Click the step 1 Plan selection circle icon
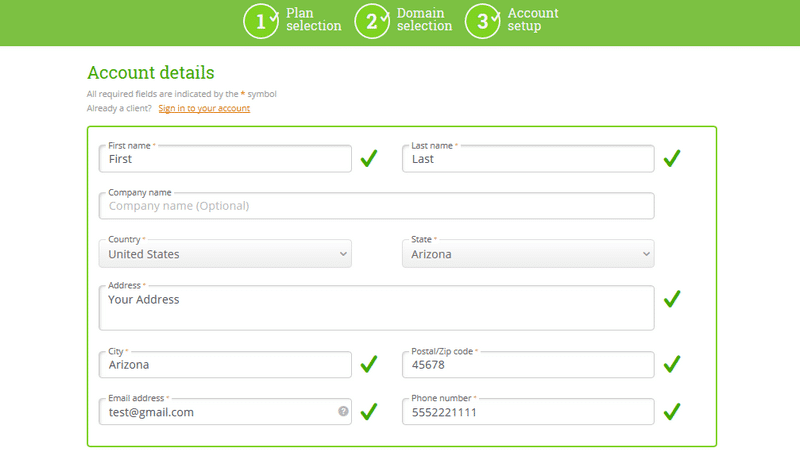 tap(261, 21)
